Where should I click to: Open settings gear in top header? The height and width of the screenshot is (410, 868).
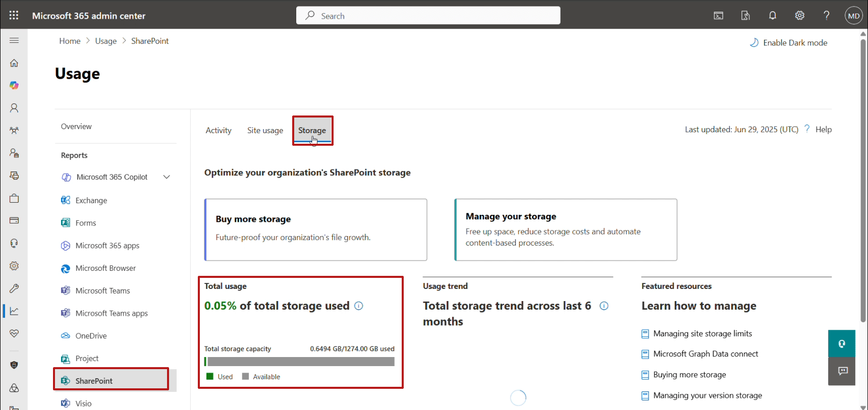tap(800, 16)
